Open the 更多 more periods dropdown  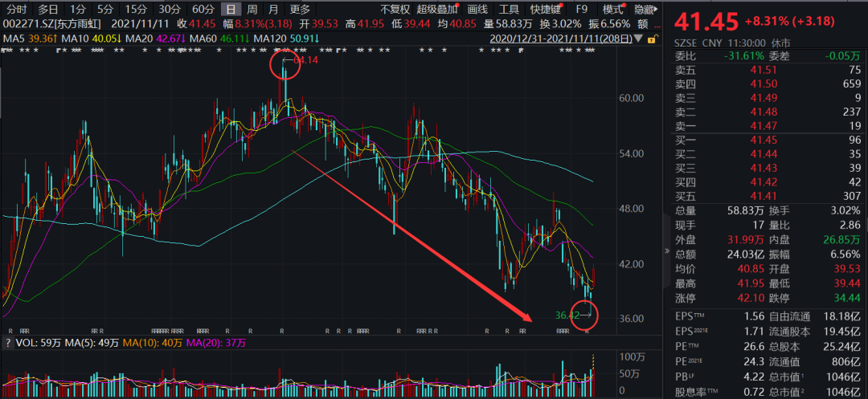(x=300, y=10)
